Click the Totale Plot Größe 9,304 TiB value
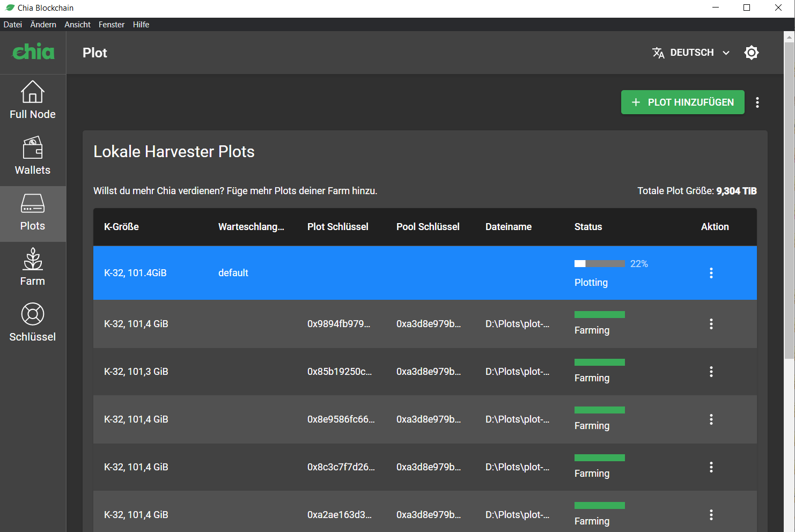The image size is (795, 532). 737,191
